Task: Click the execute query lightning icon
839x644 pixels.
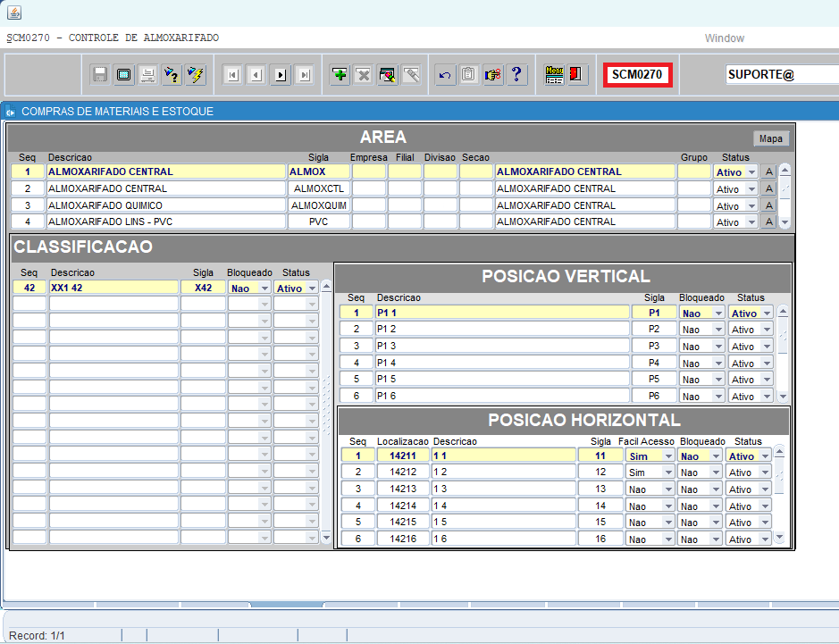Action: pyautogui.click(x=195, y=75)
